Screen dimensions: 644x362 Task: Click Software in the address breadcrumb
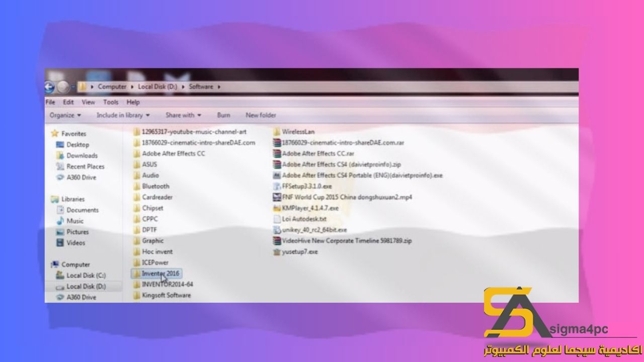[x=201, y=87]
